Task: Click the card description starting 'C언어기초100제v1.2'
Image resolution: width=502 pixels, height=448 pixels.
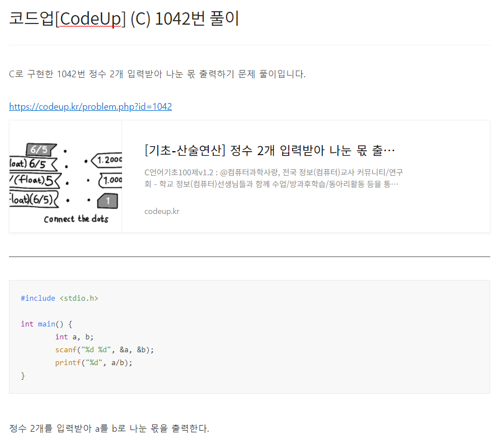Action: (274, 178)
